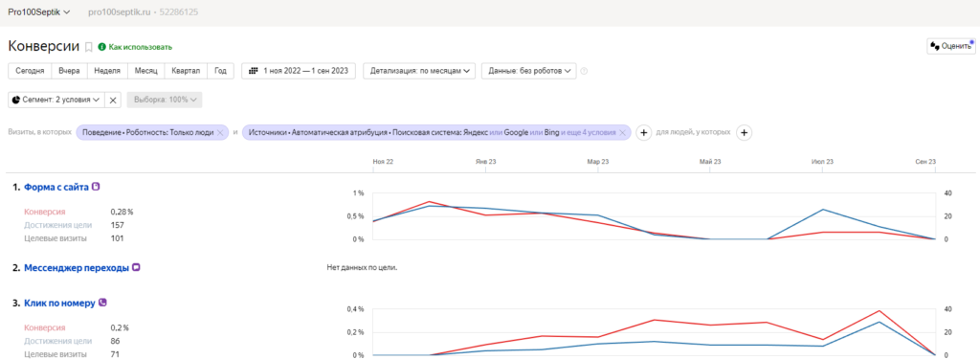Open the Сегмент: 2 условия dropdown

[x=56, y=100]
